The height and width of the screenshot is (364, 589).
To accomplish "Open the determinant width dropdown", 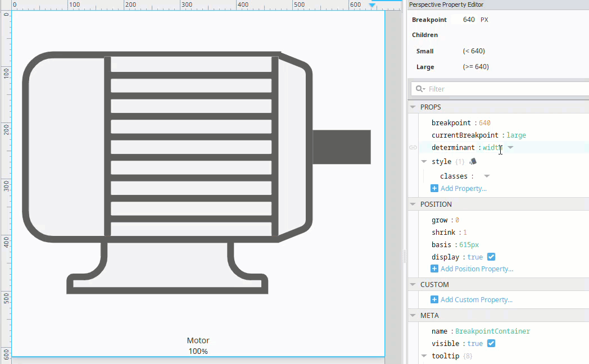I will pyautogui.click(x=510, y=148).
